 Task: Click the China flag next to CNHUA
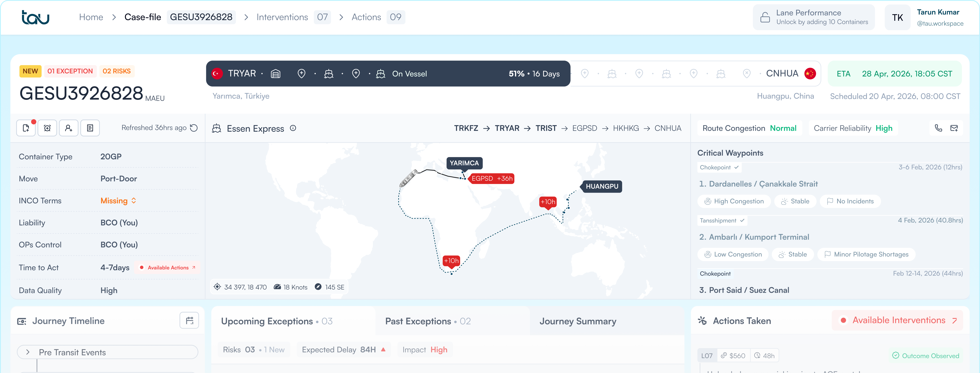[810, 74]
